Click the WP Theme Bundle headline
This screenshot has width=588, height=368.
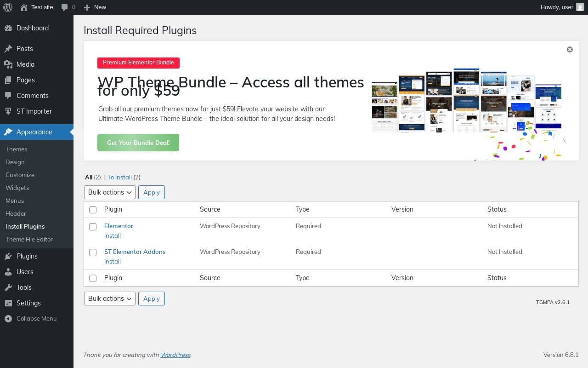231,86
